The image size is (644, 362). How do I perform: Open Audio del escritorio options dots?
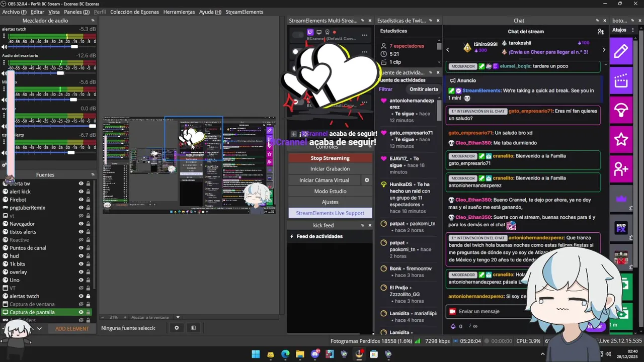point(4,63)
